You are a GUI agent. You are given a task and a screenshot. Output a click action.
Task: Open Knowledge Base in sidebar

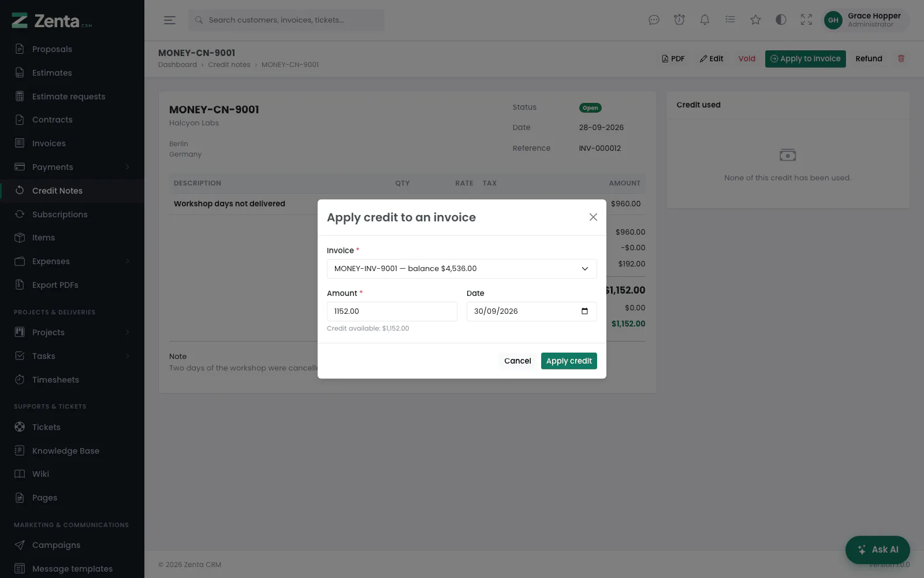[72, 451]
